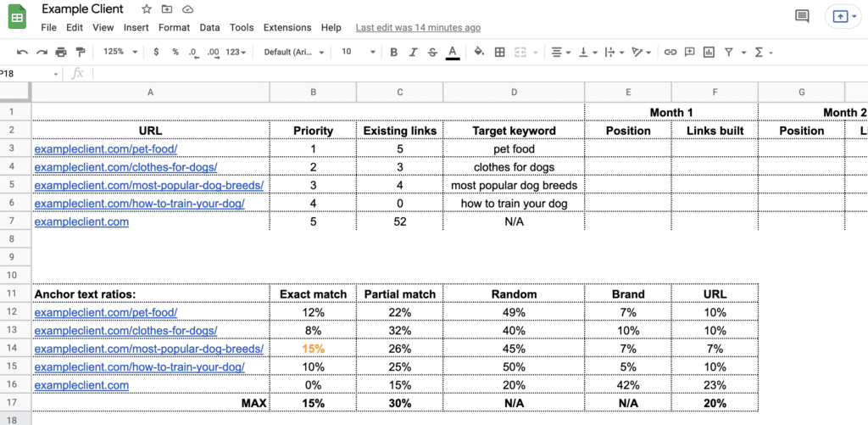Click the insert chart icon
Image resolution: width=868 pixels, height=425 pixels.
point(709,52)
